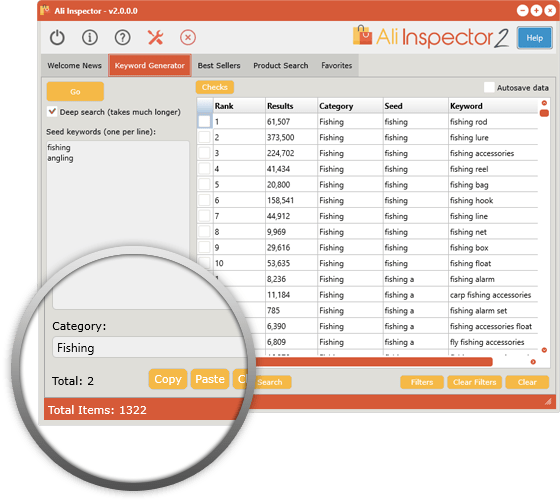This screenshot has height=500, width=560.
Task: Click the results value 373,500
Action: click(x=281, y=138)
